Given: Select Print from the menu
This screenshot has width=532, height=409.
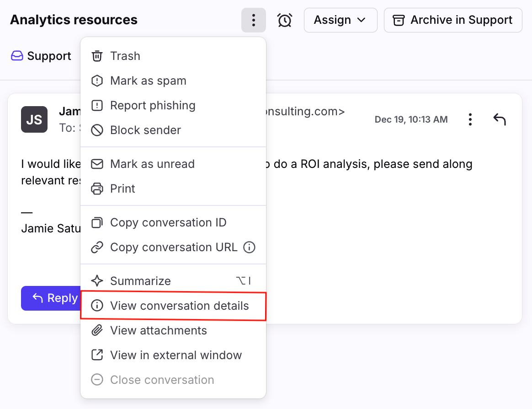Looking at the screenshot, I should pyautogui.click(x=122, y=189).
